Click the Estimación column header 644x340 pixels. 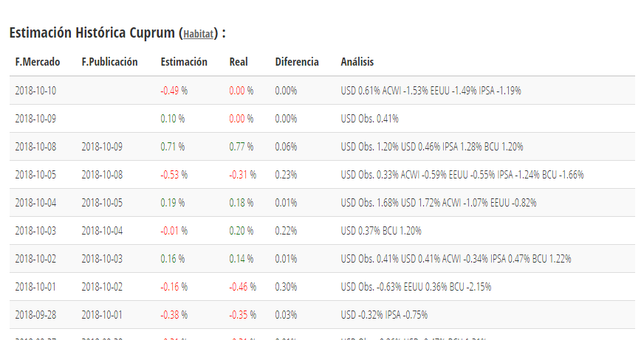(x=184, y=62)
